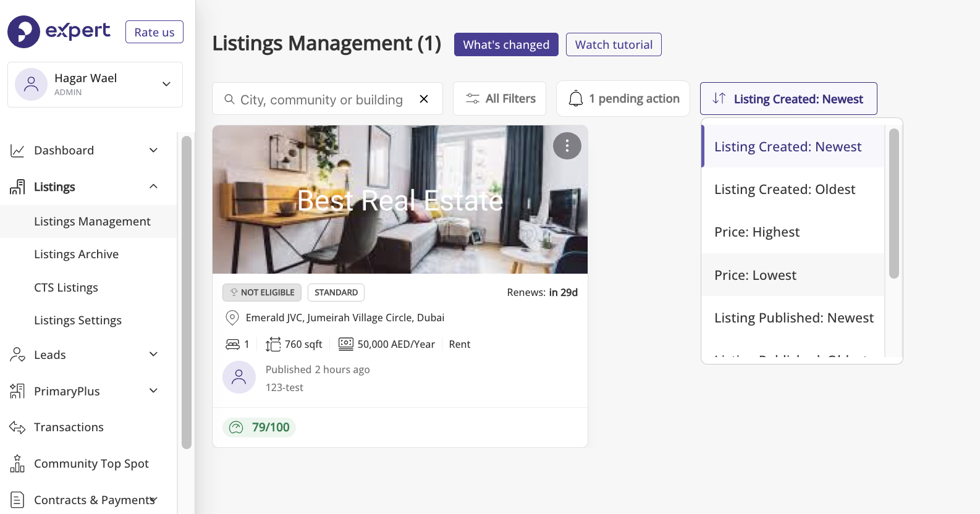Click the sort dropdown list scrollbar

point(893,203)
